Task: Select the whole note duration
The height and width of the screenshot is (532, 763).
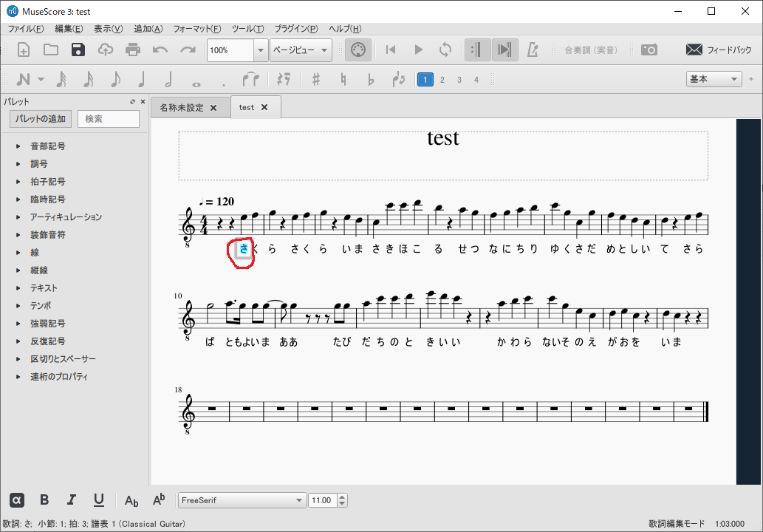Action: click(196, 84)
